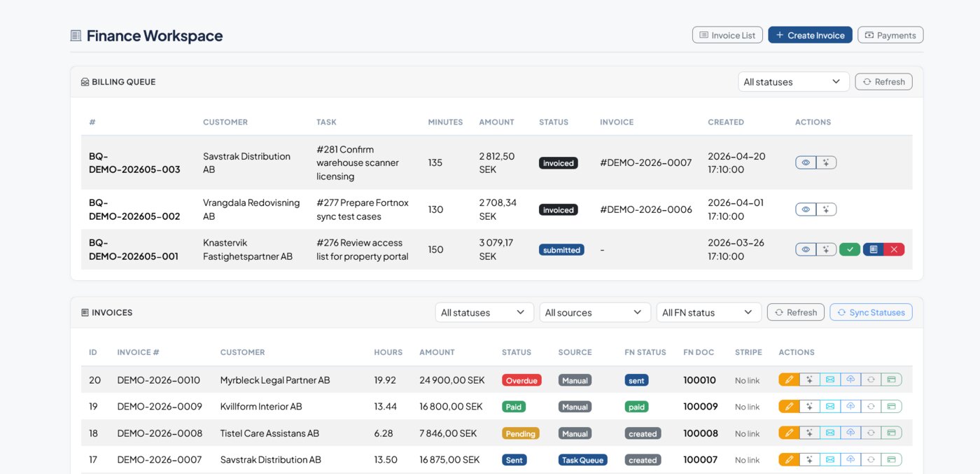Click the AI sparkles icon for DEMO-2026-0009

click(x=809, y=406)
